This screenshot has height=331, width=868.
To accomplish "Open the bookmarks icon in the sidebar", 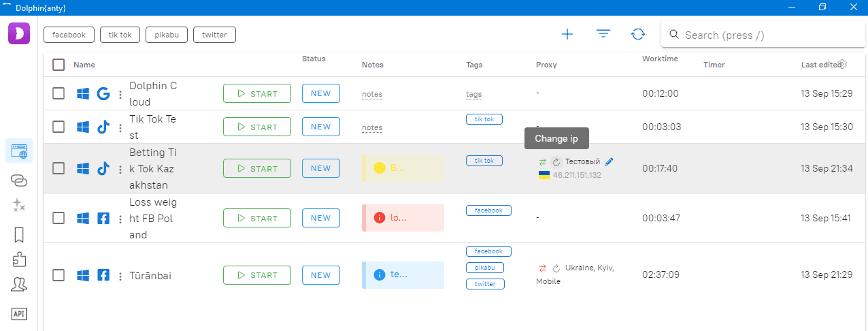I will point(19,235).
